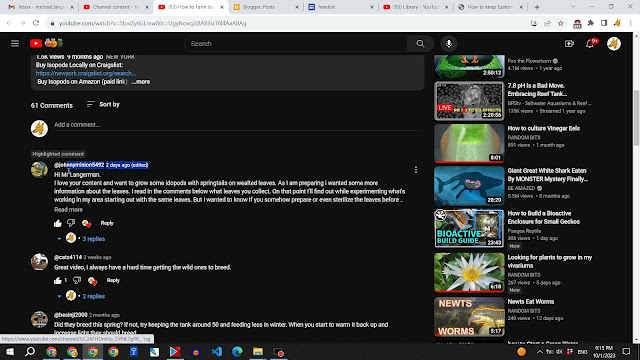
Task: Reply to the @johnnyminion5492 comment
Action: tap(107, 223)
